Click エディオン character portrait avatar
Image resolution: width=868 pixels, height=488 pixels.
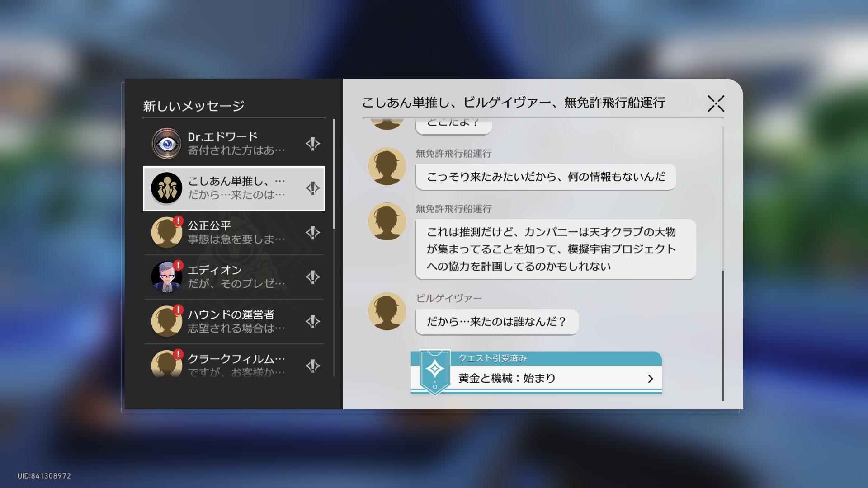point(167,277)
